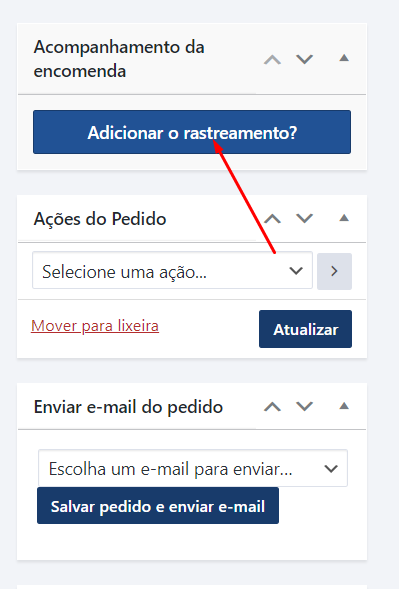
Task: Move Enviar e-mail do pedido panel up
Action: coord(272,406)
